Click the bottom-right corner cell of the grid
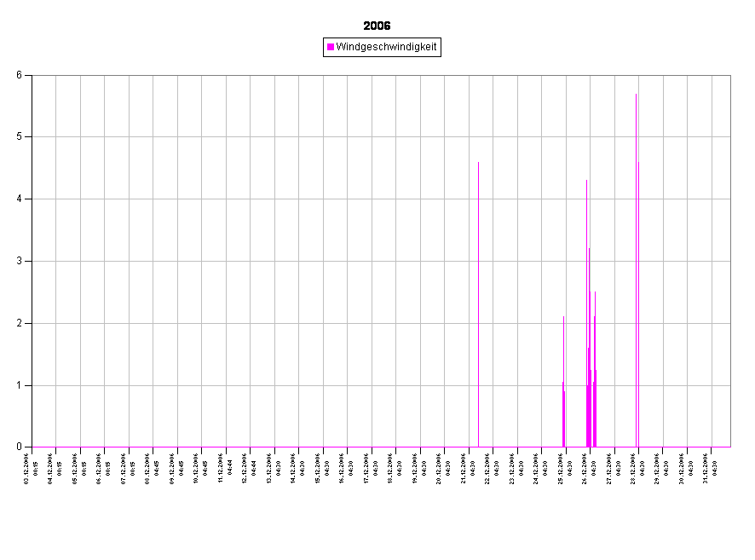 click(x=721, y=416)
